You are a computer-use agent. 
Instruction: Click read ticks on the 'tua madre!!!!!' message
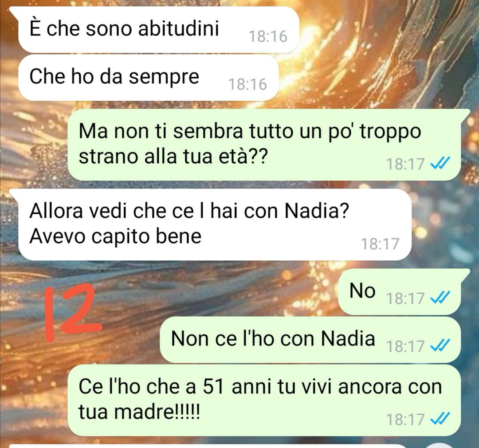tap(440, 418)
